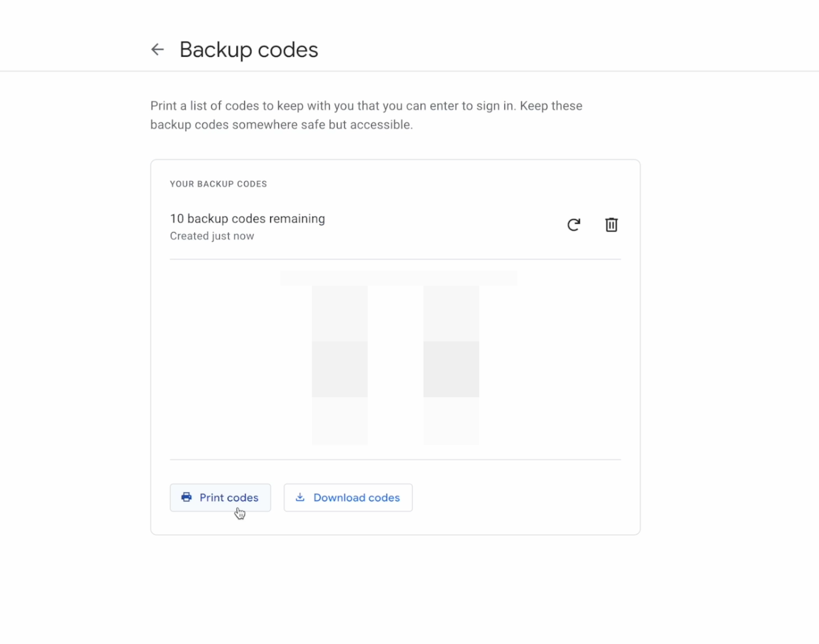Click the Created just now label
Image resolution: width=819 pixels, height=644 pixels.
coord(212,236)
